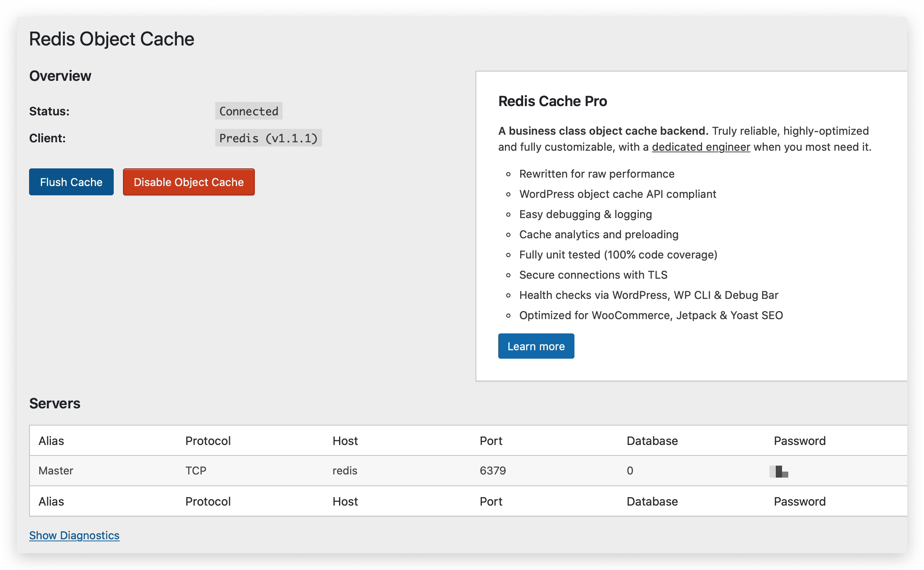Click the Password column header at table top
This screenshot has width=924, height=570.
pos(800,441)
